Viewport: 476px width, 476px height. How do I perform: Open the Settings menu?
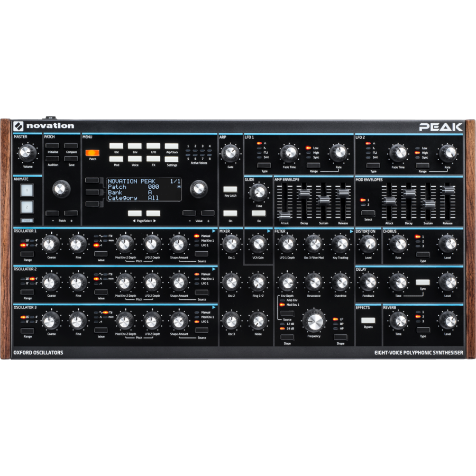[x=171, y=159]
